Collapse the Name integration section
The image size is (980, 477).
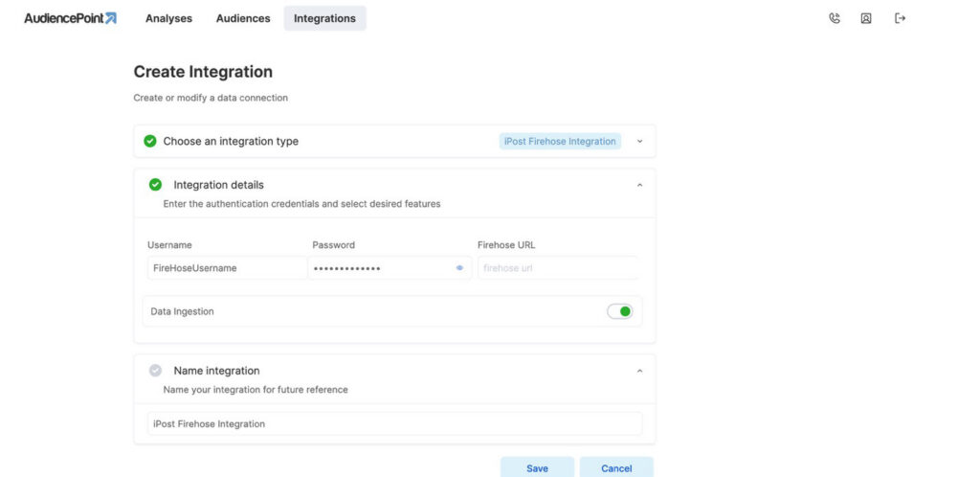(639, 372)
